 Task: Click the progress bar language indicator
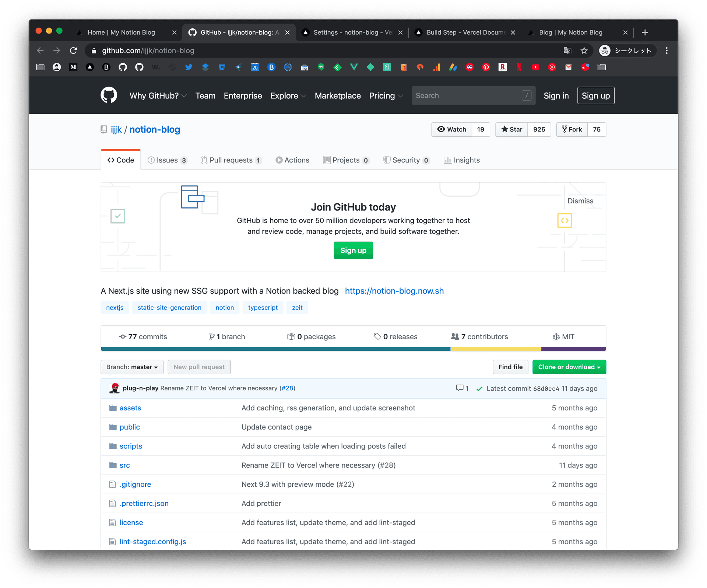(353, 350)
